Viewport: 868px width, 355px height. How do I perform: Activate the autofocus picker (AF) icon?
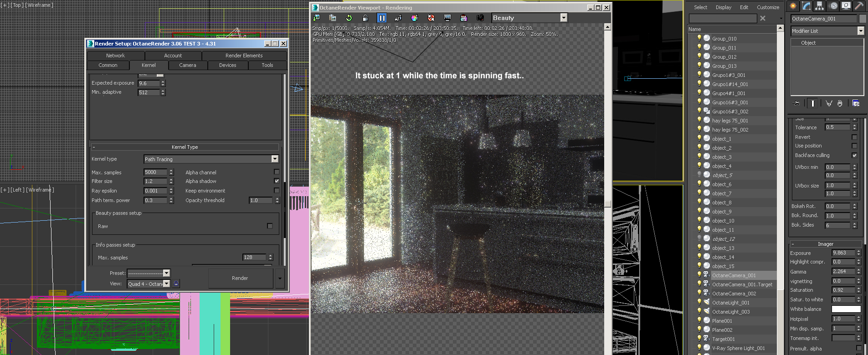[x=398, y=18]
